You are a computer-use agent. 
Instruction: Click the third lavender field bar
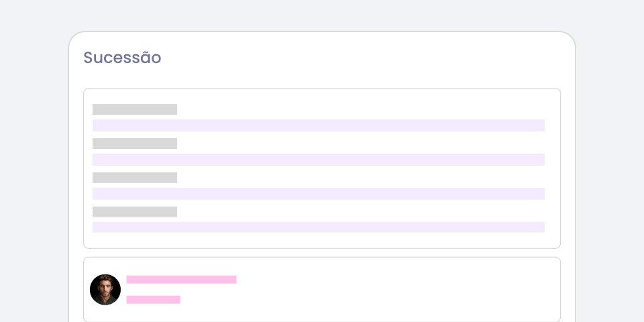pos(319,194)
